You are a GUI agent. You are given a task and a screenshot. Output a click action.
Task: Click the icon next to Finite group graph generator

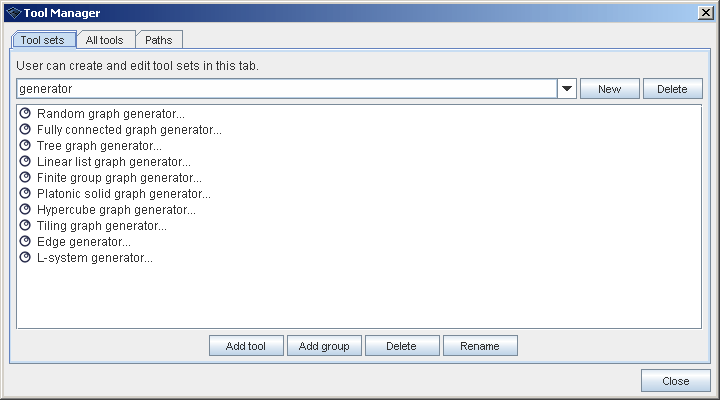pyautogui.click(x=26, y=178)
